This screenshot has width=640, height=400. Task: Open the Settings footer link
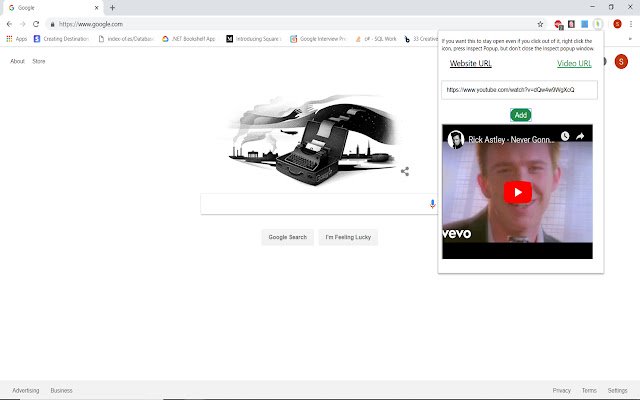[x=617, y=391]
